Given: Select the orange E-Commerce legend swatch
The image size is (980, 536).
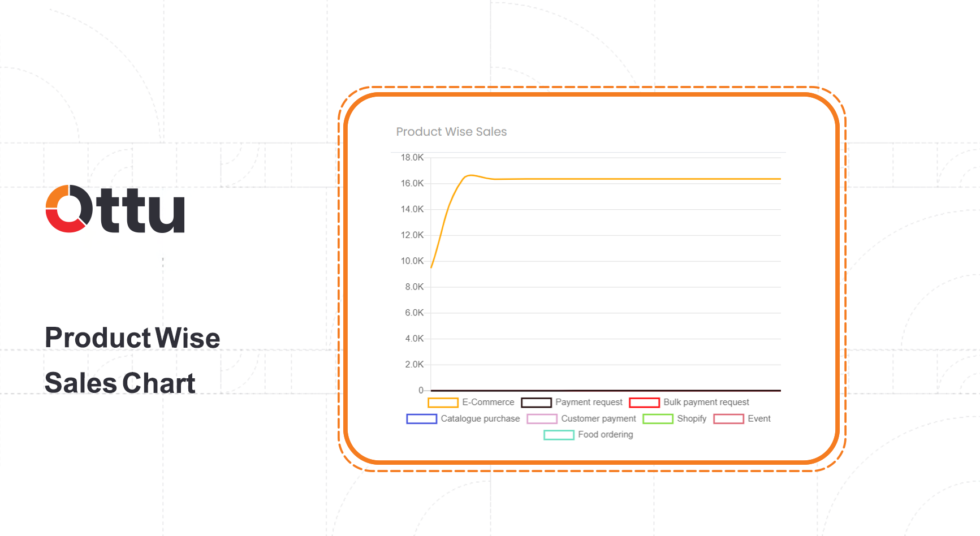Looking at the screenshot, I should click(x=443, y=403).
